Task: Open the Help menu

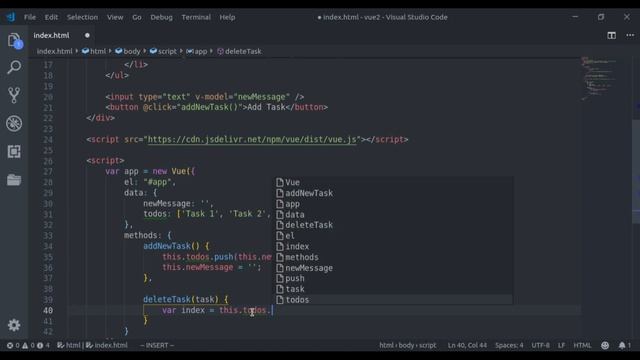Action: pyautogui.click(x=227, y=17)
